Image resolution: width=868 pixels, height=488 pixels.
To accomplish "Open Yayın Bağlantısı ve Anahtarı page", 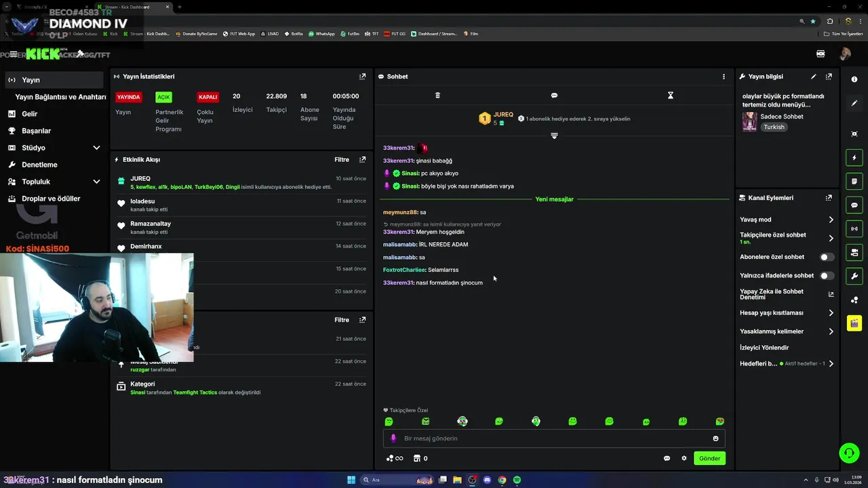I will 60,97.
